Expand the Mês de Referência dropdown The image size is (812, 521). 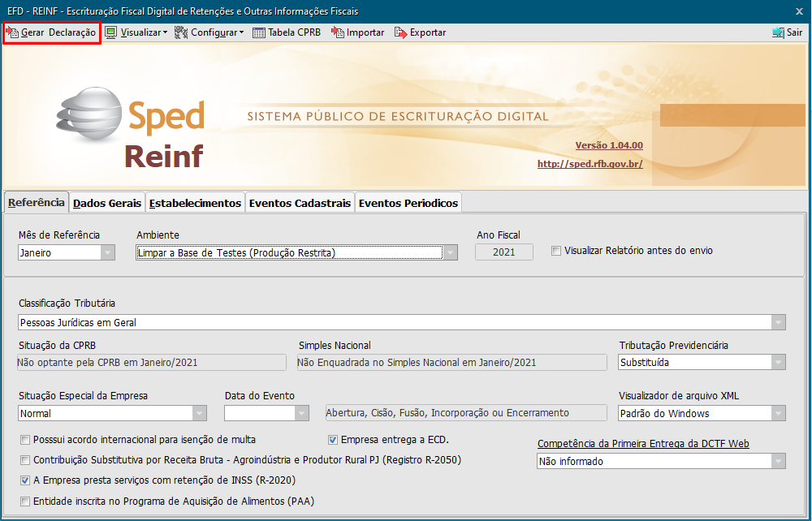click(x=108, y=252)
